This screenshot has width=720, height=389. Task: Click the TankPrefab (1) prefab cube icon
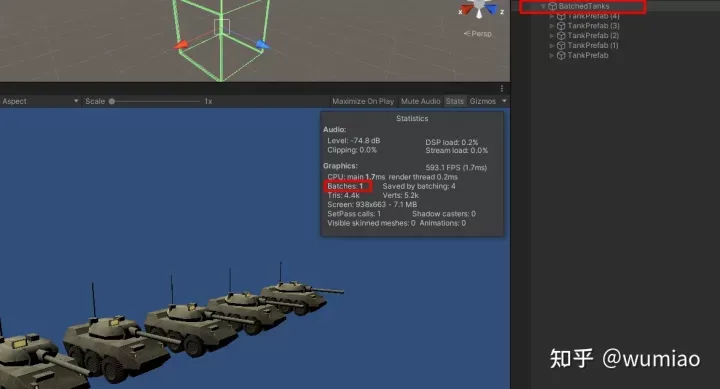pyautogui.click(x=561, y=45)
